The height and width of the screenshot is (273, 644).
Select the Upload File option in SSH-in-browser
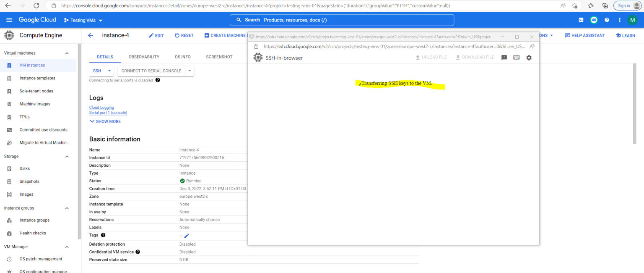[x=431, y=57]
